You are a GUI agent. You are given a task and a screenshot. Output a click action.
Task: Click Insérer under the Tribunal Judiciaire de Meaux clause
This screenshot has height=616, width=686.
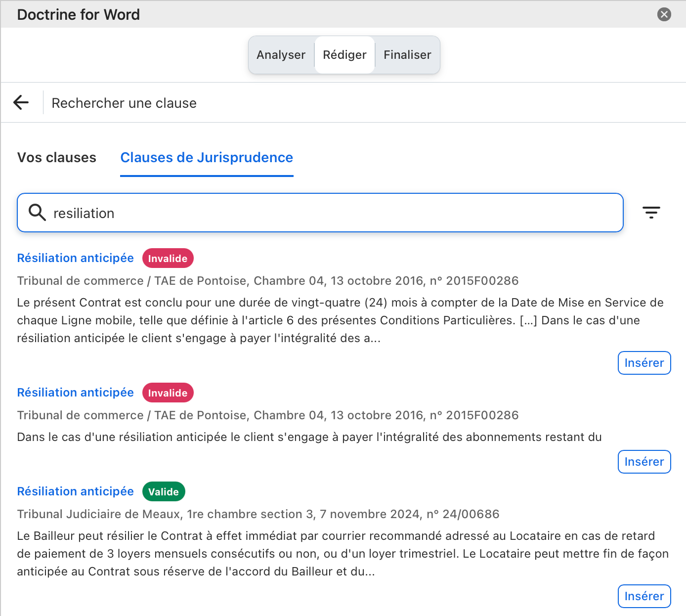pyautogui.click(x=644, y=596)
